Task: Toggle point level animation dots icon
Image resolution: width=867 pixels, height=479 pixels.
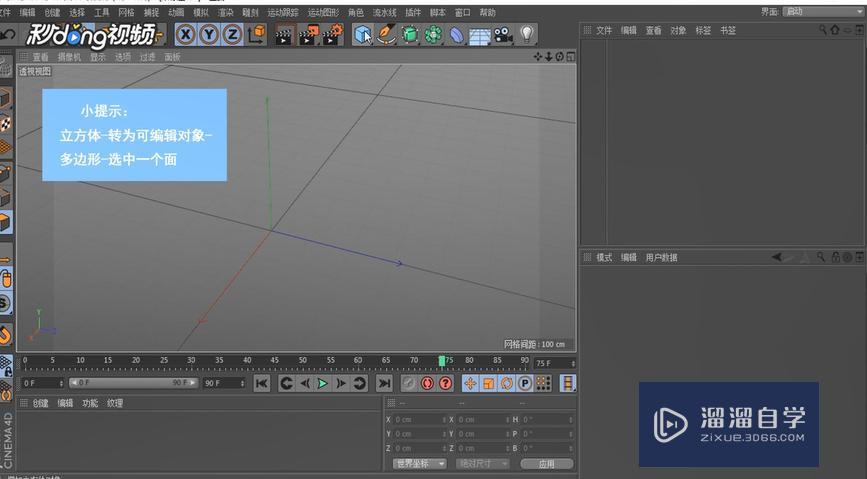Action: coord(544,383)
